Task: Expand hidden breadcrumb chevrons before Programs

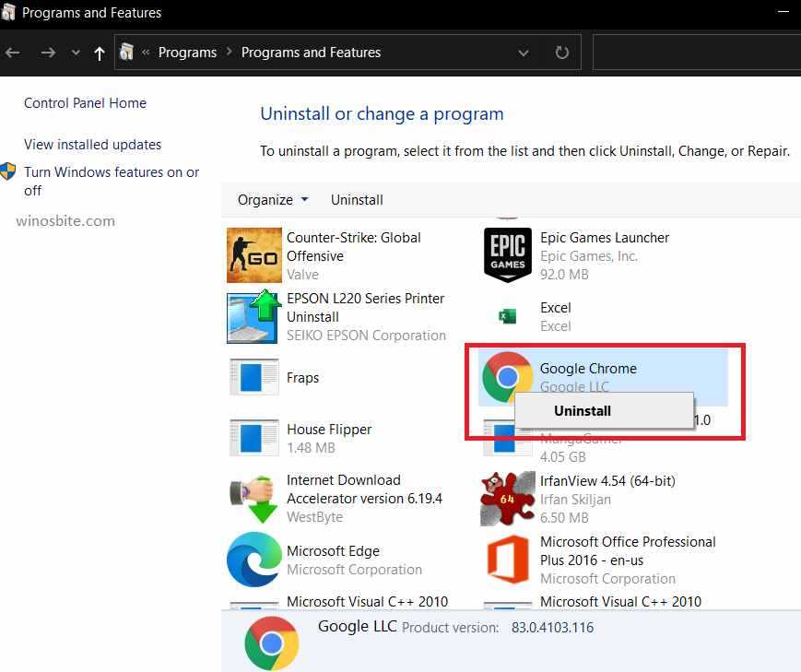Action: point(146,53)
